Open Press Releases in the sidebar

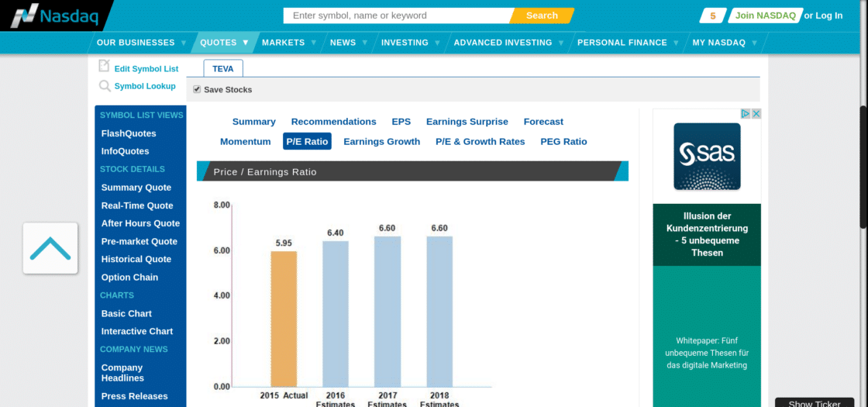(x=134, y=396)
